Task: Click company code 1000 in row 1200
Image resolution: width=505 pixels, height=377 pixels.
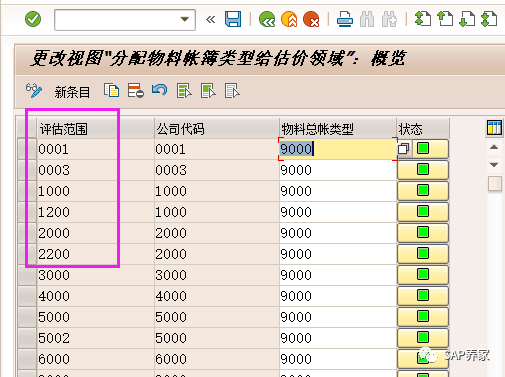Action: click(x=217, y=212)
